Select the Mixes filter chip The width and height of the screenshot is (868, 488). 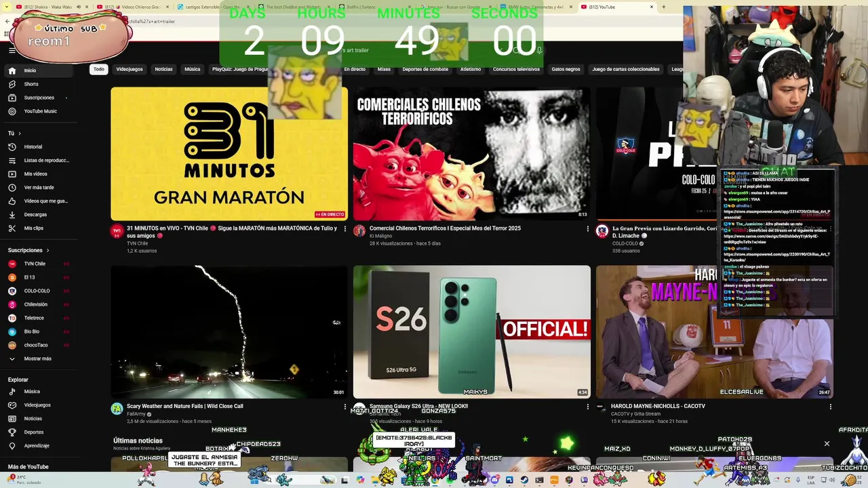[384, 69]
